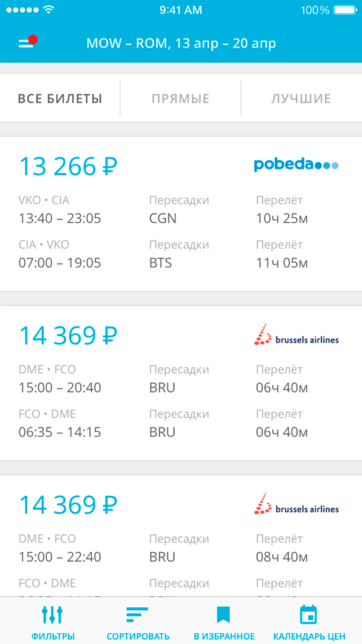Tap the Сортировать sort lines icon

pos(137,614)
